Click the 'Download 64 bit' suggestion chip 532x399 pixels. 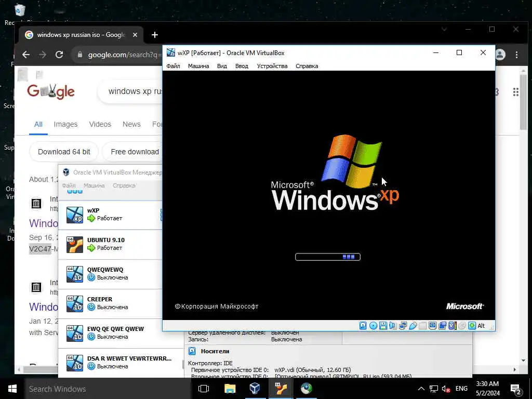pyautogui.click(x=64, y=152)
